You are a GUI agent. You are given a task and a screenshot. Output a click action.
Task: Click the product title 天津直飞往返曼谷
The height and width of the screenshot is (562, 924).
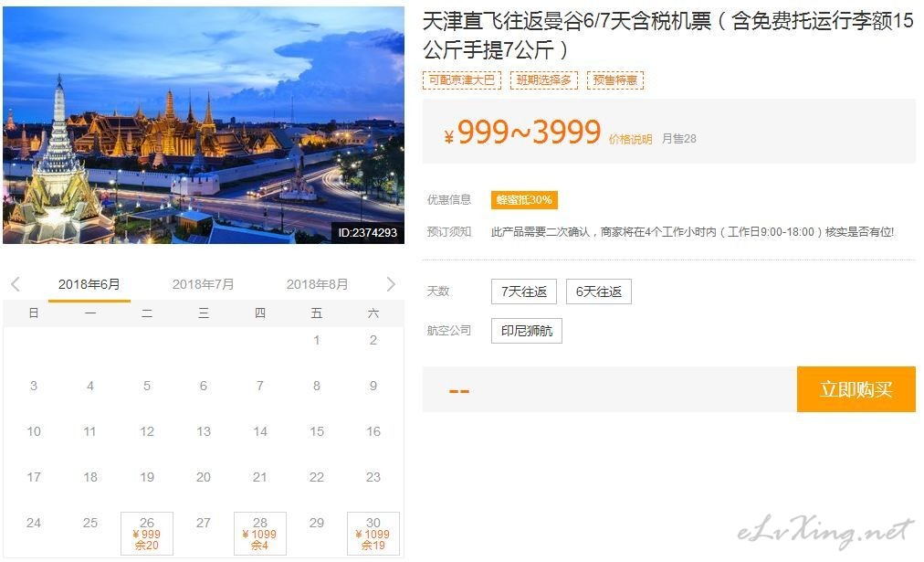click(668, 36)
